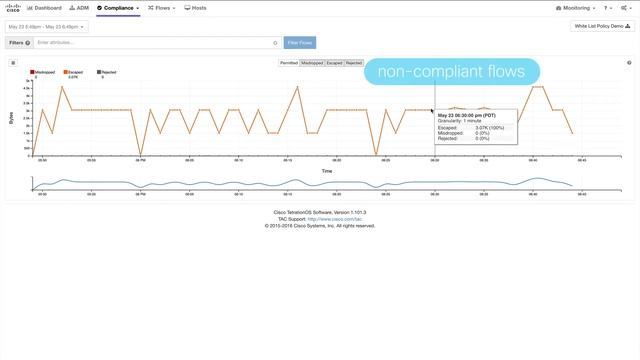This screenshot has width=640, height=360.
Task: Click the Filters help icon
Action: [28, 43]
